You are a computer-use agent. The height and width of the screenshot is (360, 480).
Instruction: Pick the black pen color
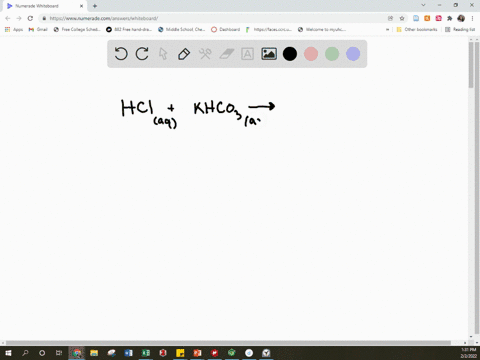click(x=290, y=54)
